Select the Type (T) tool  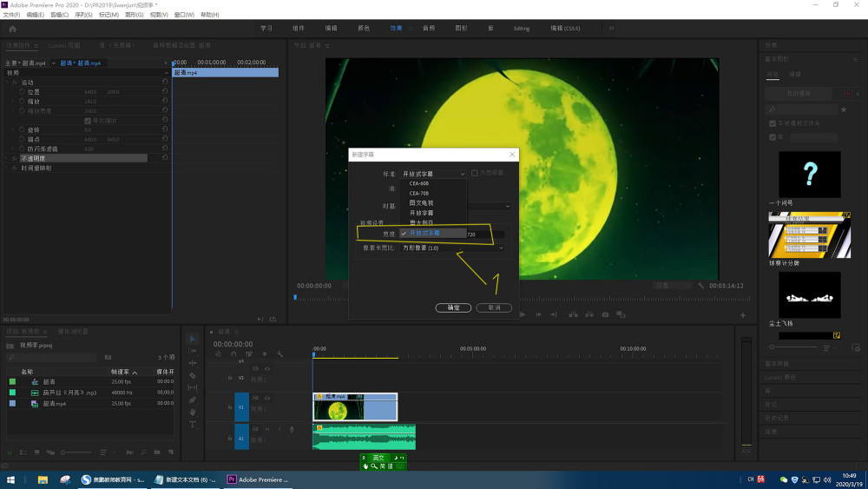point(193,424)
